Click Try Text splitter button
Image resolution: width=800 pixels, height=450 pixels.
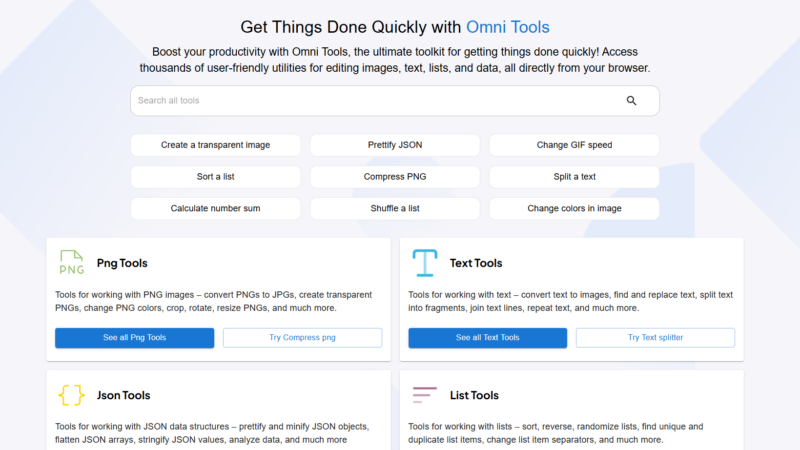point(655,338)
